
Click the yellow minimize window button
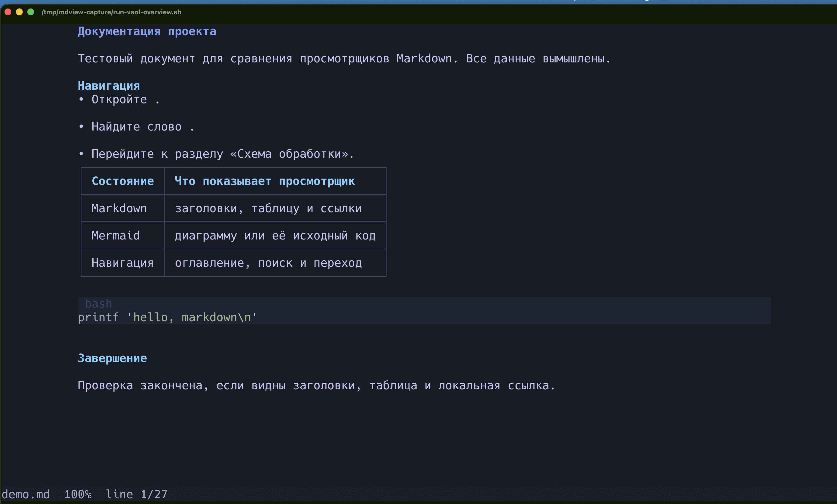[x=19, y=12]
